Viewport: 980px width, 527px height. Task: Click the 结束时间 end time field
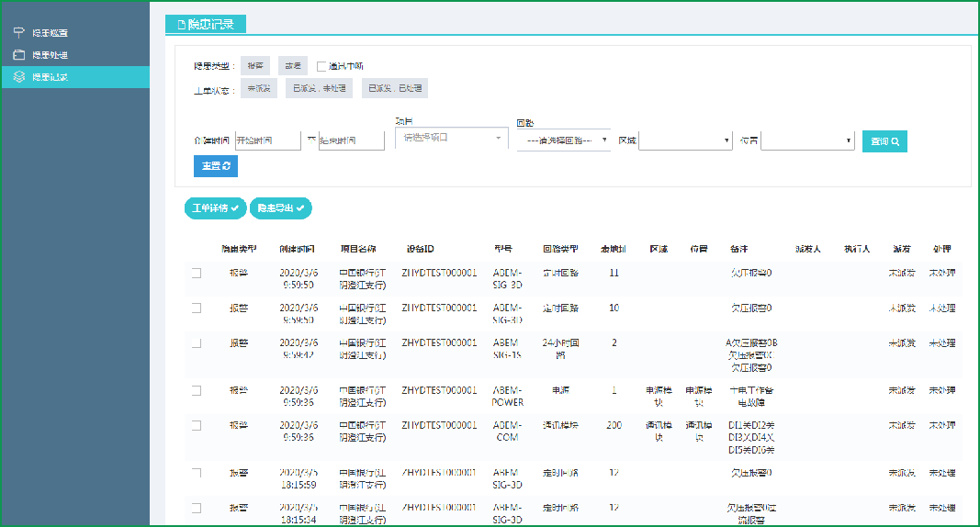[350, 140]
